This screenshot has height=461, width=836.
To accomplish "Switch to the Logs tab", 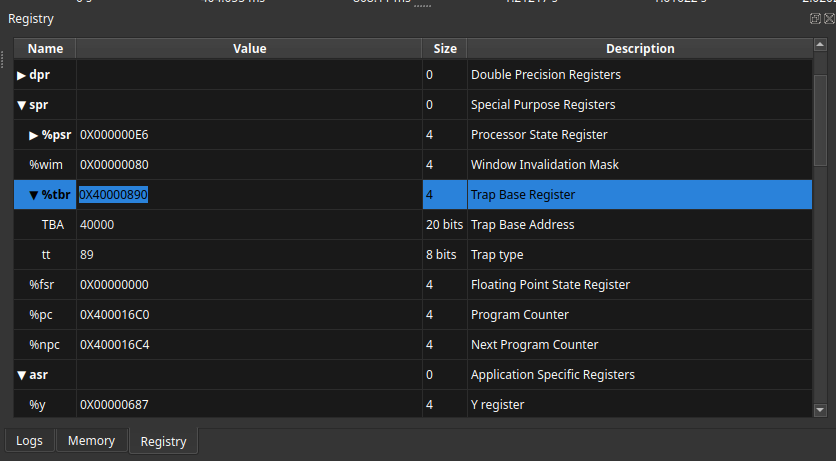I will 29,441.
